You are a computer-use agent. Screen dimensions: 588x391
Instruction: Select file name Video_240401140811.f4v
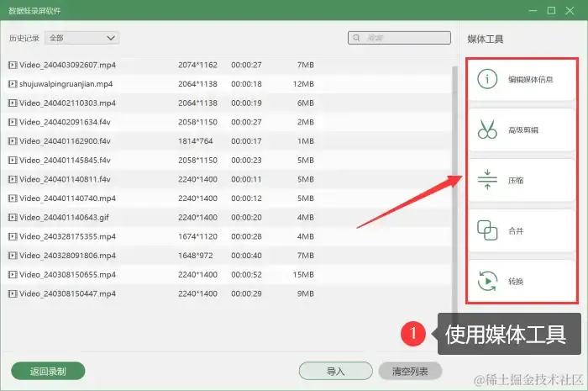[65, 179]
